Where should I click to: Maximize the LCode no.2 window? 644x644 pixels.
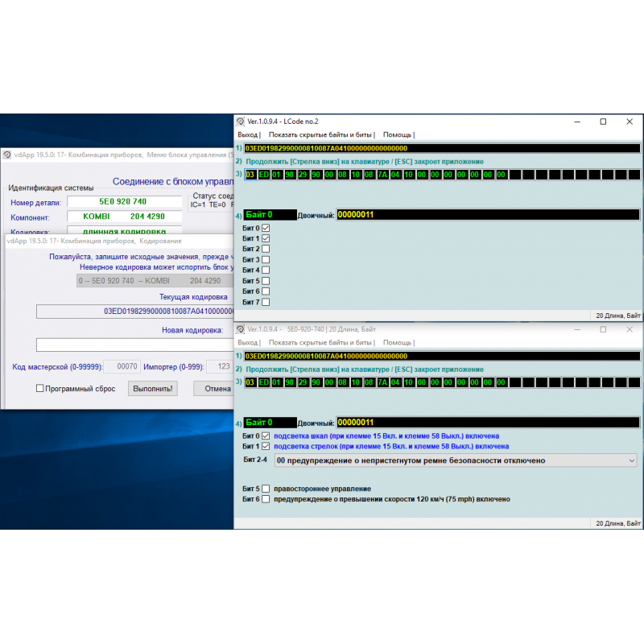coord(603,122)
